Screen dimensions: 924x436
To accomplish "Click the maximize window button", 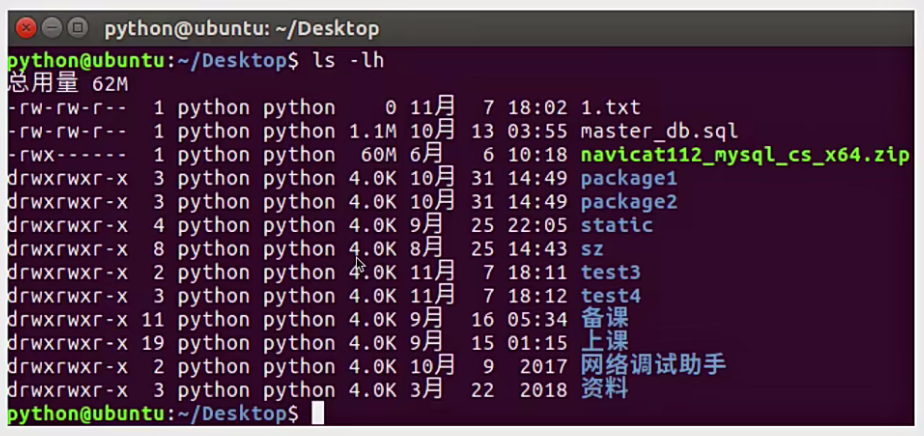I will (78, 28).
